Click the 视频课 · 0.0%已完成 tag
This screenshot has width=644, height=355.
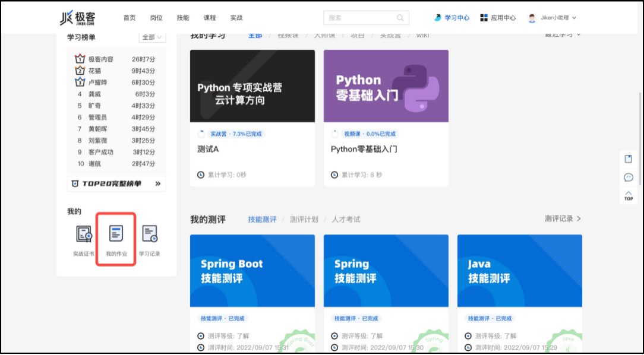point(370,134)
